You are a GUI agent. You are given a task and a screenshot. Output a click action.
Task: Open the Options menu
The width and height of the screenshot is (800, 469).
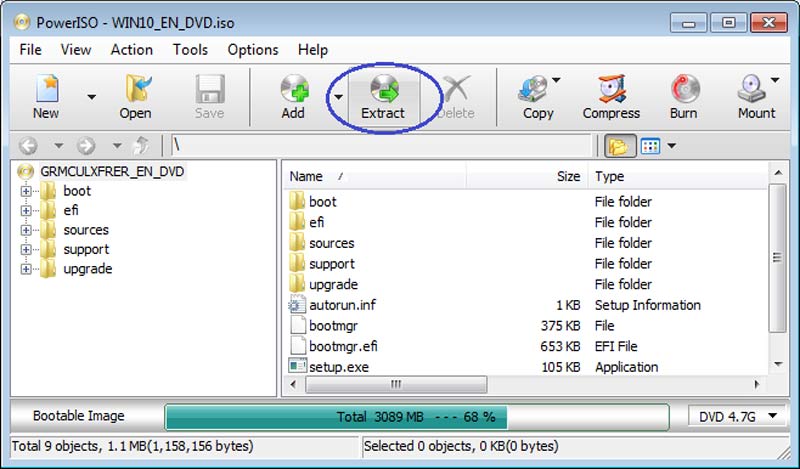(253, 50)
